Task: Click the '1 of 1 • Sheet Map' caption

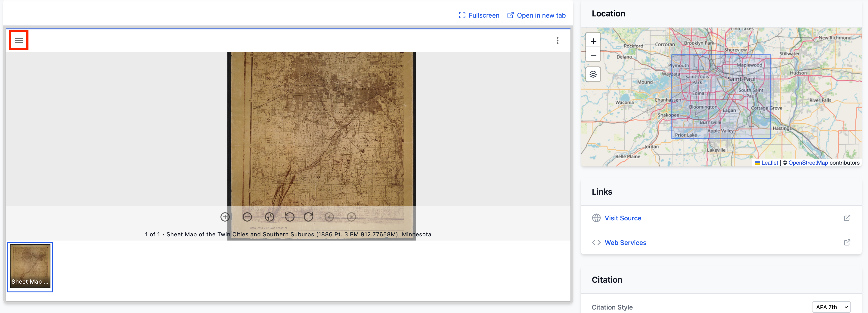Action: click(x=288, y=235)
